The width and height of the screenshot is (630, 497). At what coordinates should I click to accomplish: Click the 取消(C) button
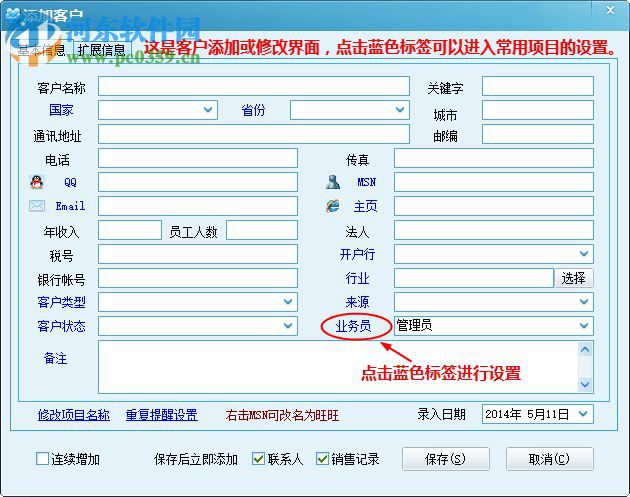tap(549, 459)
